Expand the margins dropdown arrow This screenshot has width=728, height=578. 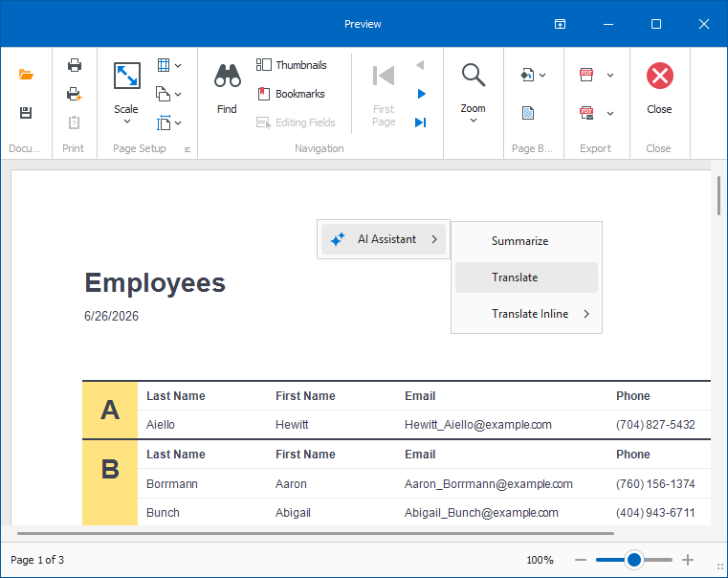tap(178, 65)
